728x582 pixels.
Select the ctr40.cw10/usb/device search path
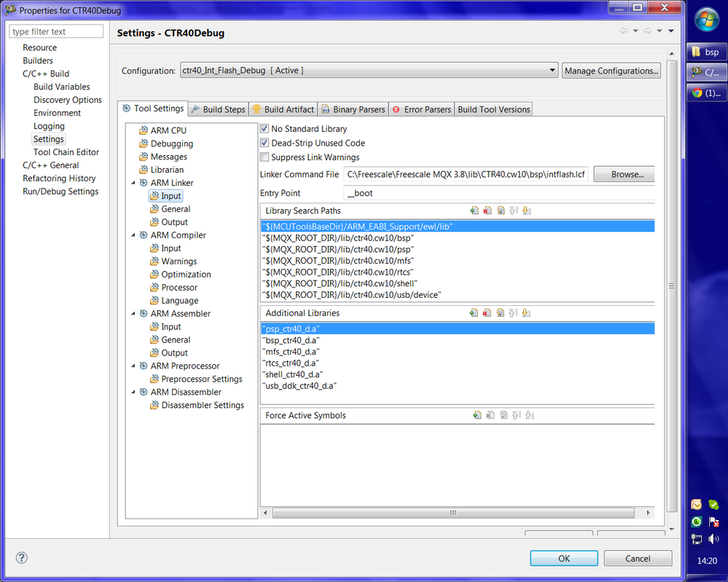(x=351, y=295)
